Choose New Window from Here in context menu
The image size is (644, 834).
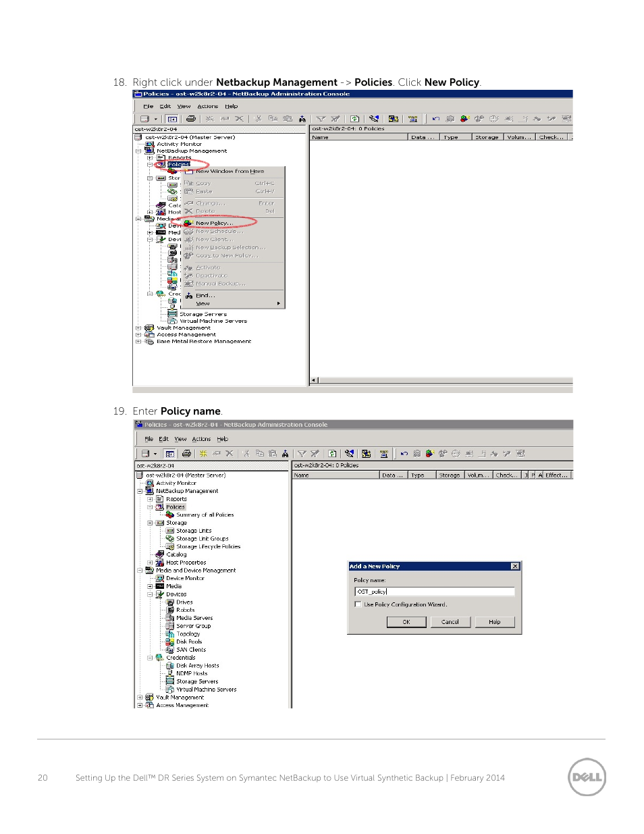pyautogui.click(x=233, y=172)
